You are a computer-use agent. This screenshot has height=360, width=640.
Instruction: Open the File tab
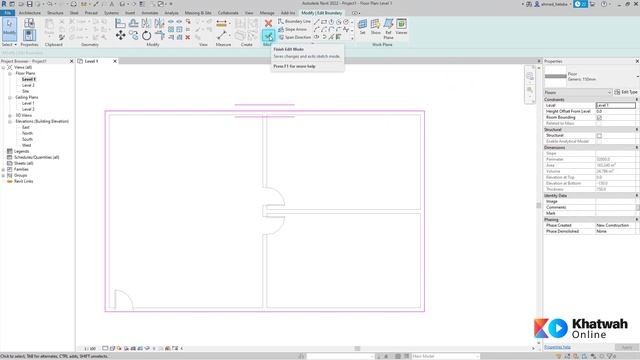coord(7,13)
